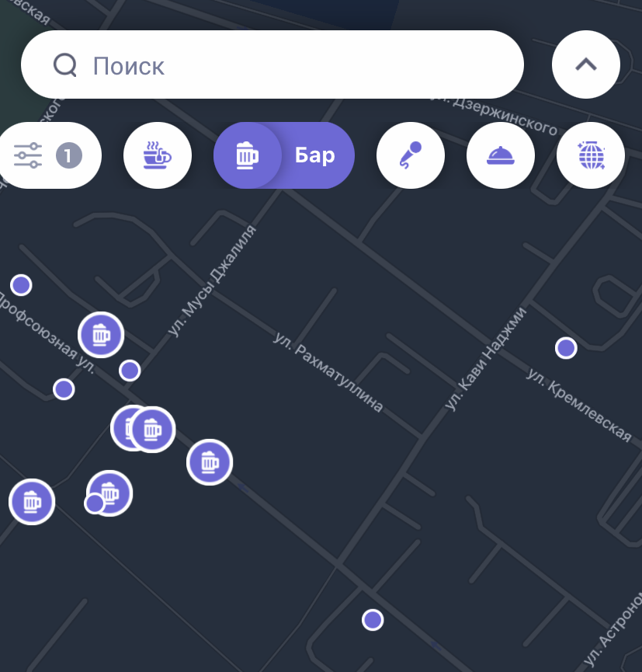Select the coffee cup cafe category
Image resolution: width=642 pixels, height=672 pixels.
[157, 155]
